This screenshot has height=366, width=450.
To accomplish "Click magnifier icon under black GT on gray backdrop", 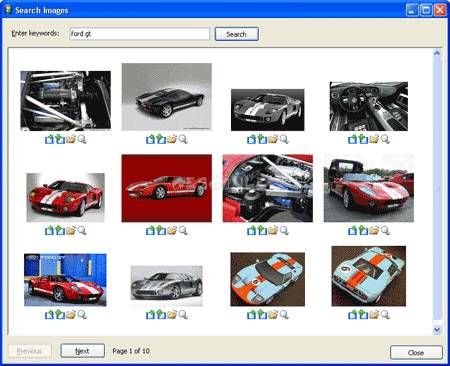I will (x=183, y=139).
